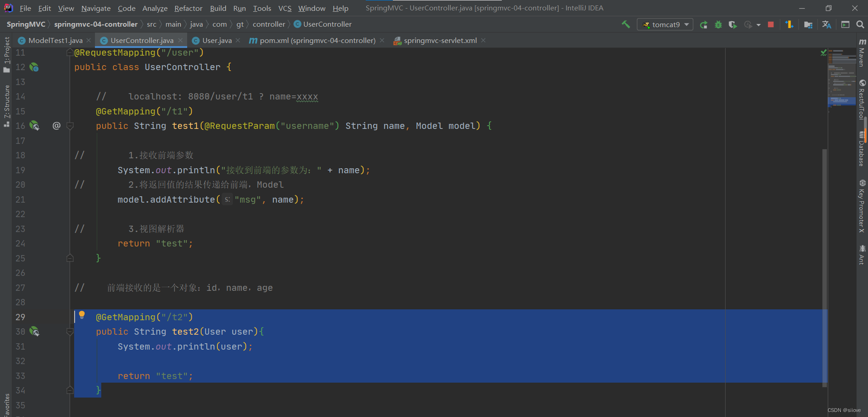Open the Refactor menu
Viewport: 868px width, 417px height.
pyautogui.click(x=188, y=8)
